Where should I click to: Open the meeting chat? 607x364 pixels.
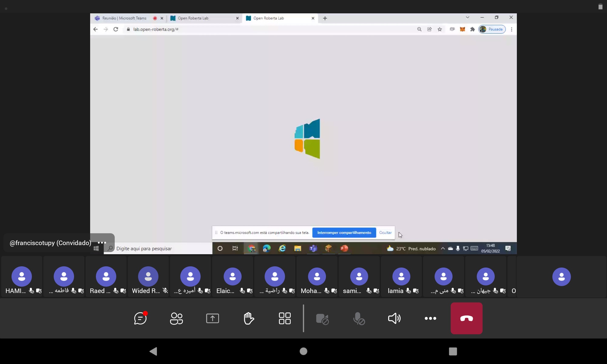141,318
